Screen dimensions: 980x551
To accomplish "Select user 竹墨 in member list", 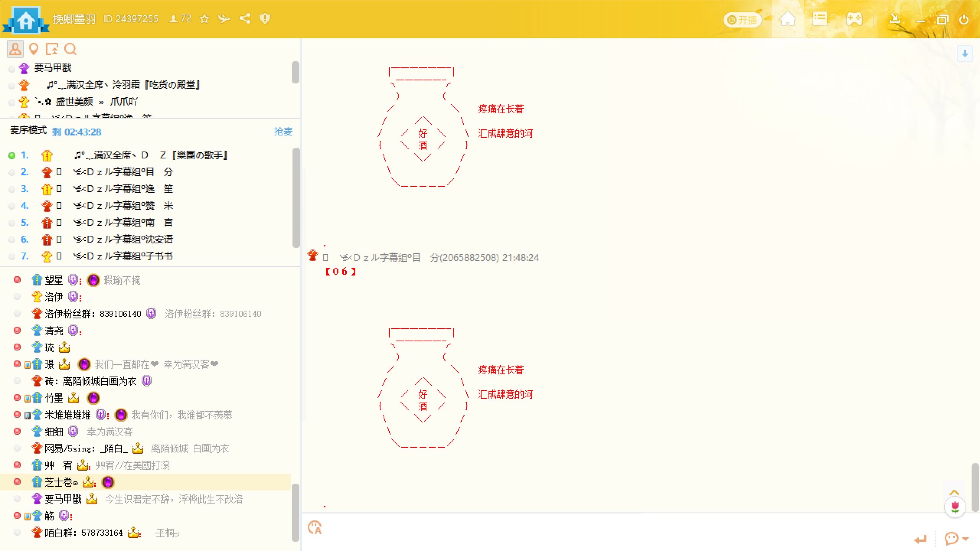I will (145, 398).
